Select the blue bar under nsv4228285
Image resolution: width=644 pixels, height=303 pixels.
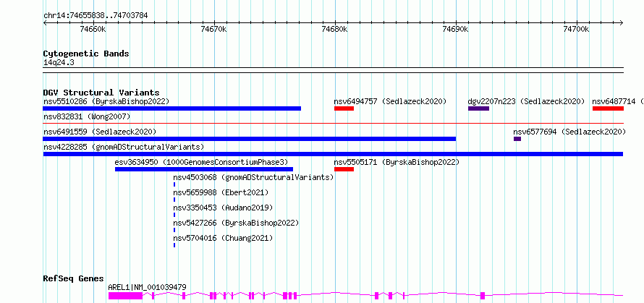tap(333, 154)
